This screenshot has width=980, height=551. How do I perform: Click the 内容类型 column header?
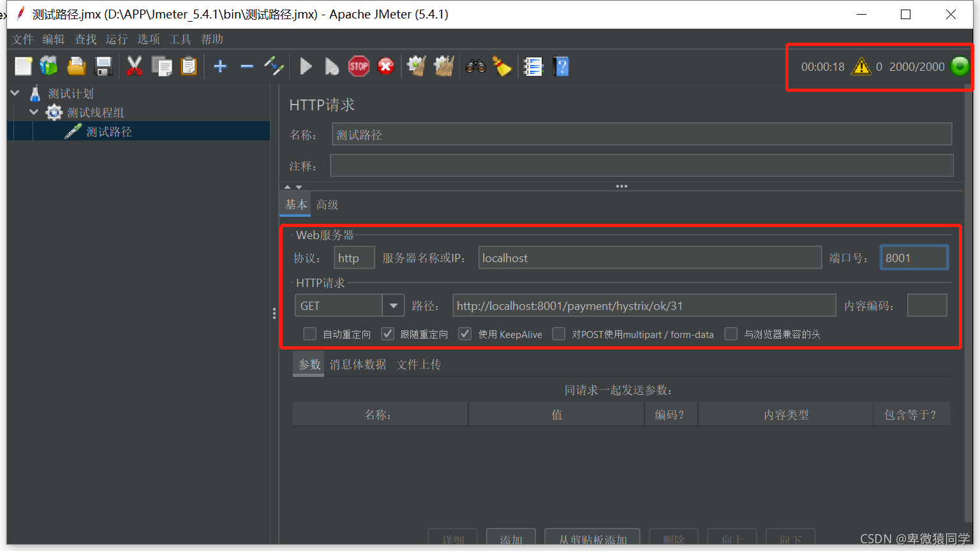(785, 415)
